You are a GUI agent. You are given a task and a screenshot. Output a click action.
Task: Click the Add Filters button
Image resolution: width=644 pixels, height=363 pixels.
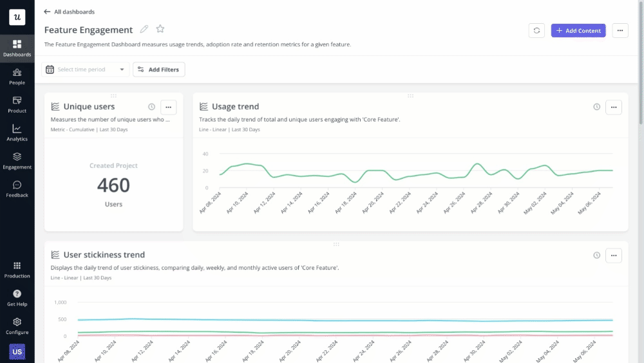click(159, 70)
